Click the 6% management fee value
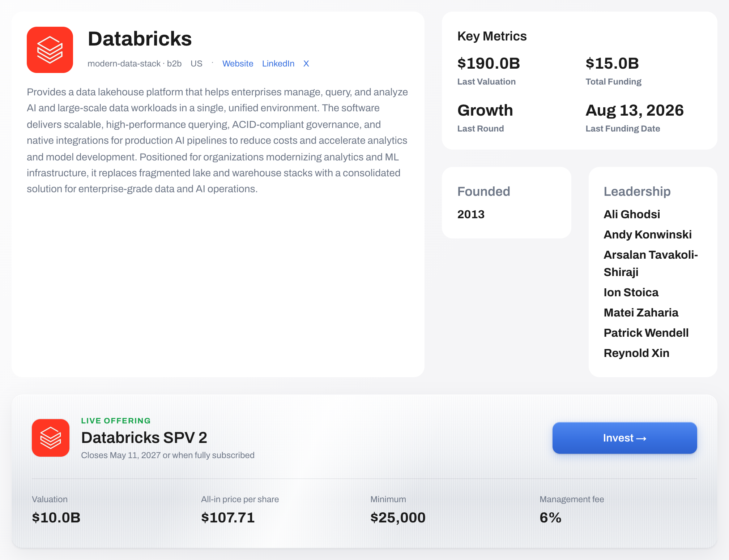Screen dimensions: 729x560 [550, 518]
